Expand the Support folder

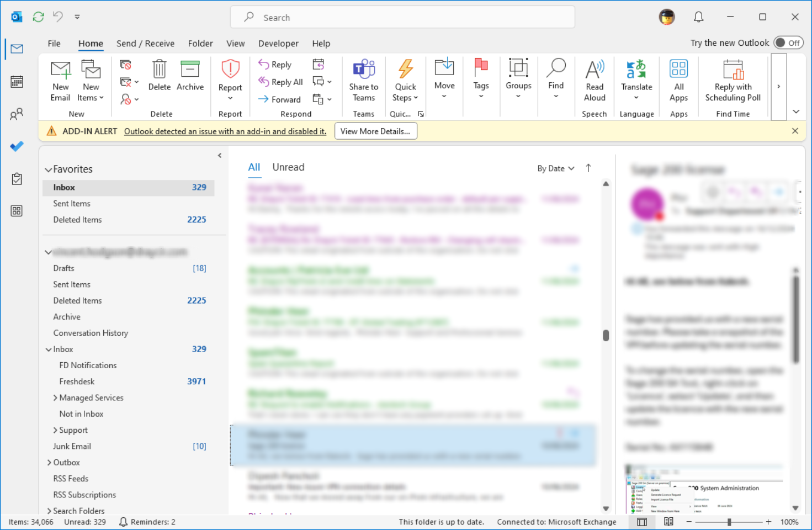click(x=55, y=431)
